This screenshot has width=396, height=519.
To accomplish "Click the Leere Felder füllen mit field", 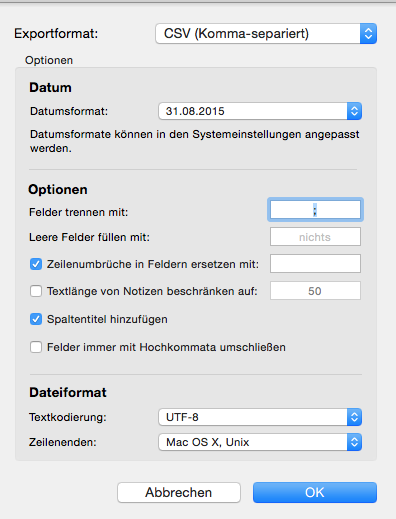I will click(x=315, y=237).
